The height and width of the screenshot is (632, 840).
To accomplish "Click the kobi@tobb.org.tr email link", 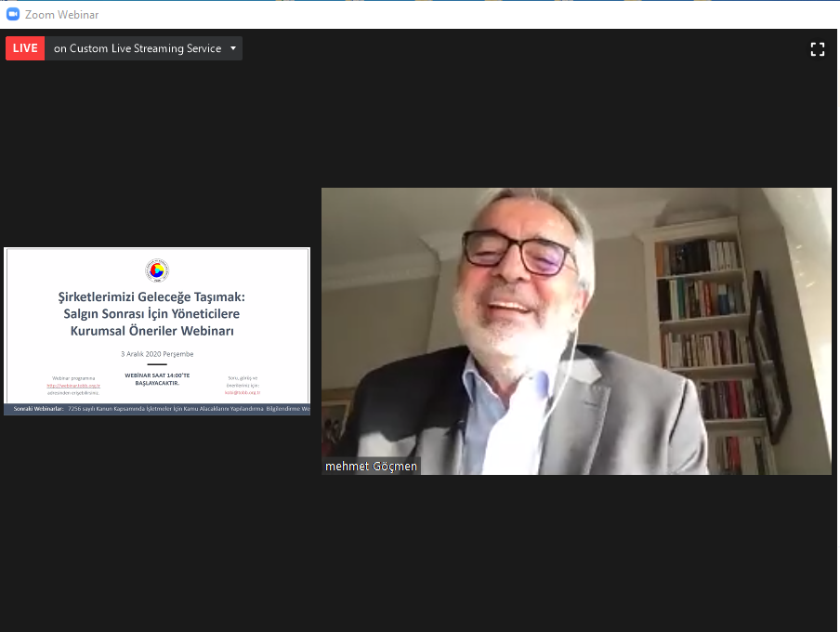I will click(x=242, y=392).
